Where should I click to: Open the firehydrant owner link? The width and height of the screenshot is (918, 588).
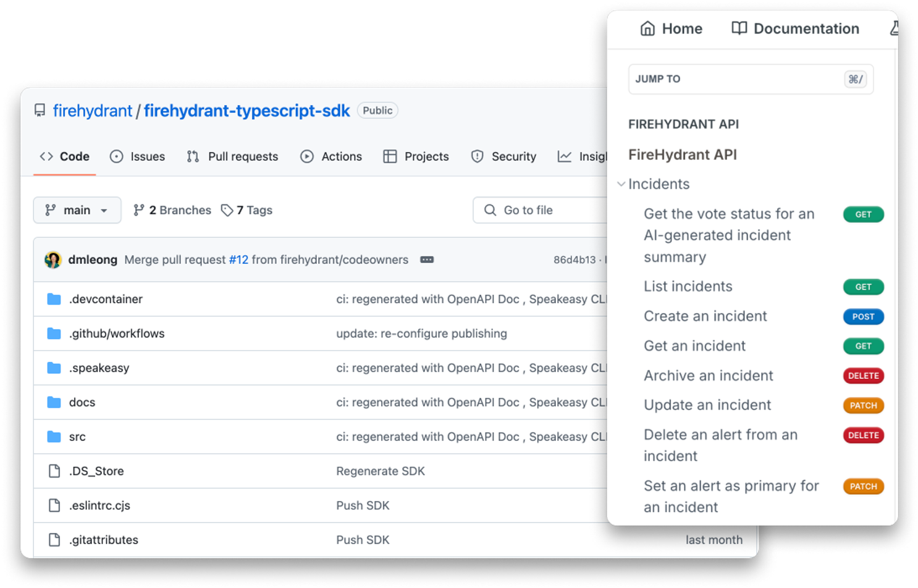pos(93,111)
